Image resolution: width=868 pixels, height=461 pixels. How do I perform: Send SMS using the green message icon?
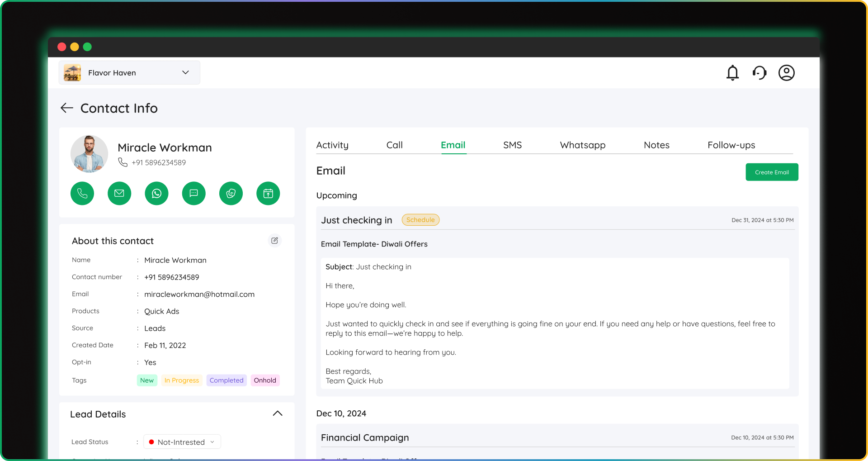click(x=194, y=194)
